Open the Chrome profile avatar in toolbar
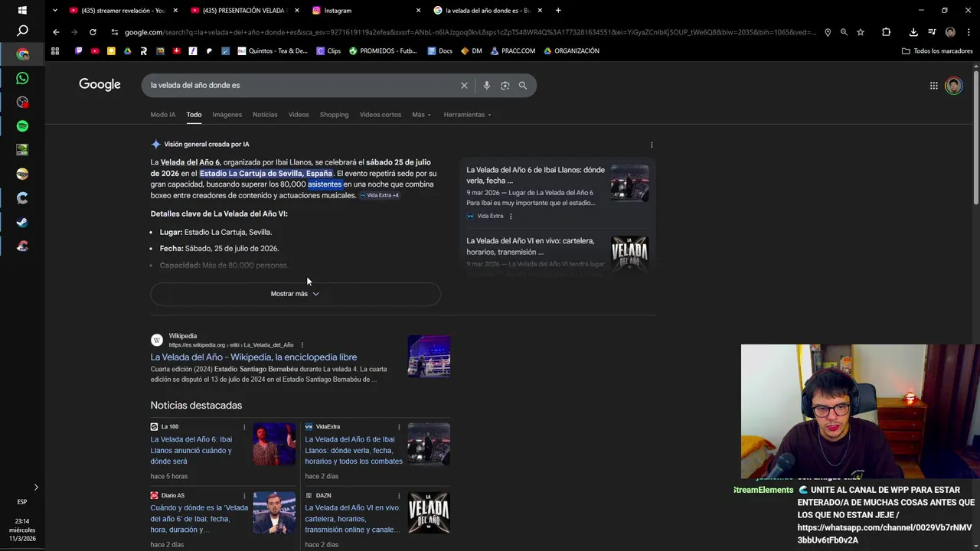 click(950, 32)
